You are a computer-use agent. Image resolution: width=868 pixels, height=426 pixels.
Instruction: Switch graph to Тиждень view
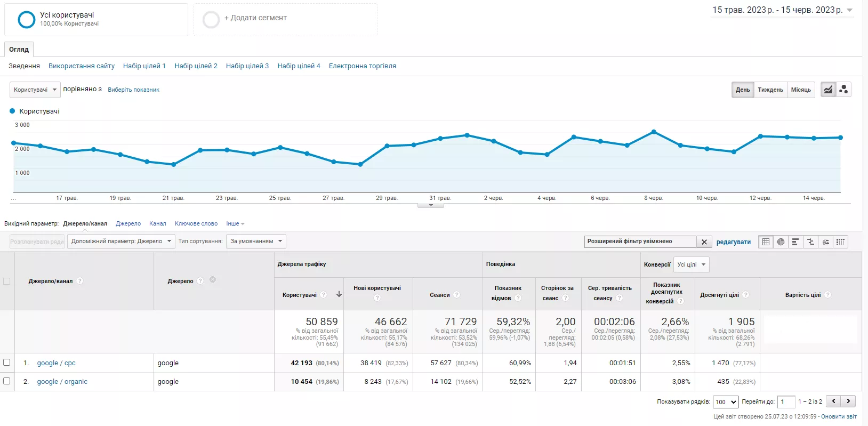(x=770, y=90)
